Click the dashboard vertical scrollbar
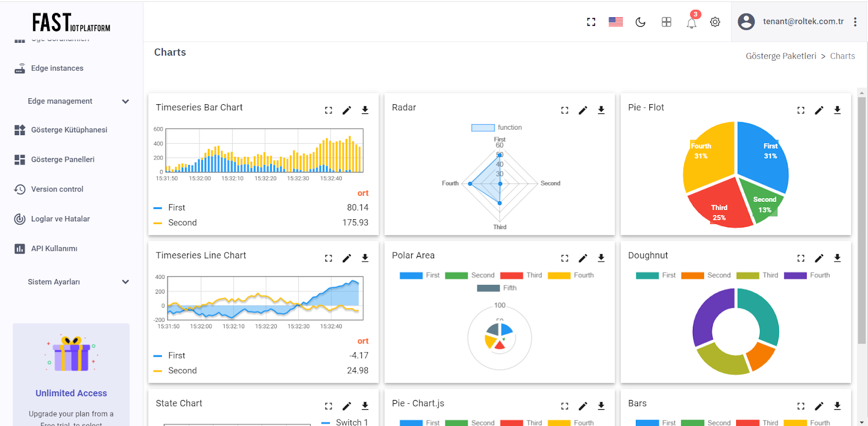Viewport: 868px width, 426px height. (x=861, y=220)
